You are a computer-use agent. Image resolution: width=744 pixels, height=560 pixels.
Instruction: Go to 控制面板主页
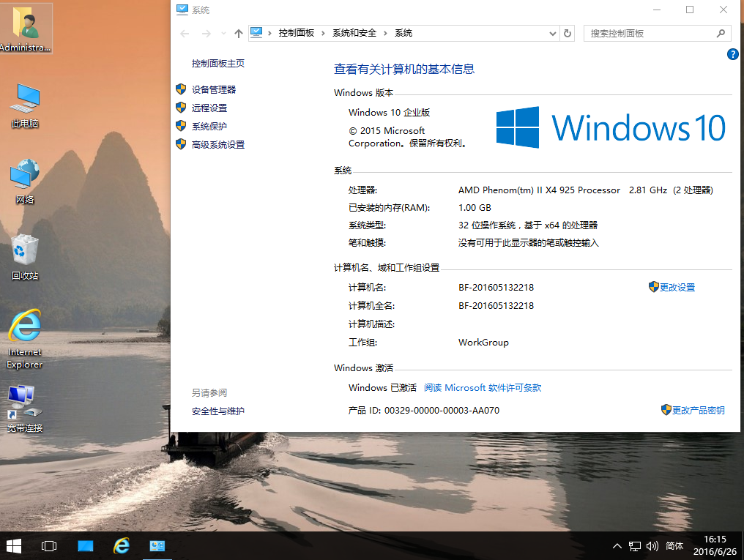pos(217,64)
